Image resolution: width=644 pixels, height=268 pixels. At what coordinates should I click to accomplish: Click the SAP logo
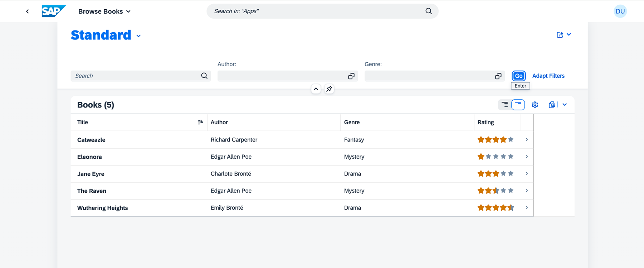tap(54, 11)
